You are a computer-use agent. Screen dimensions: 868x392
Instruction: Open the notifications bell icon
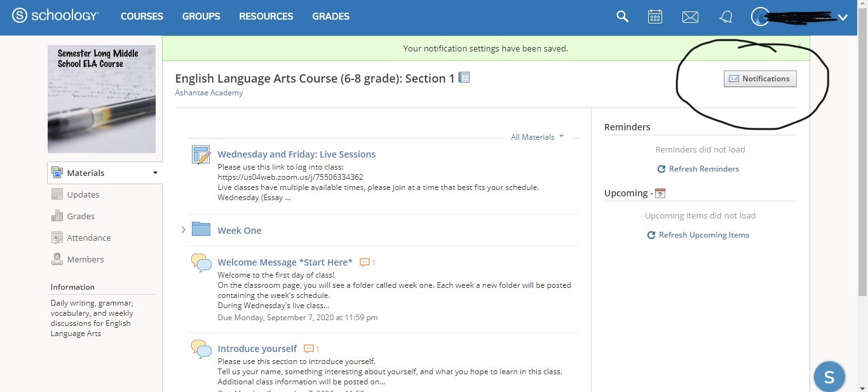point(726,17)
